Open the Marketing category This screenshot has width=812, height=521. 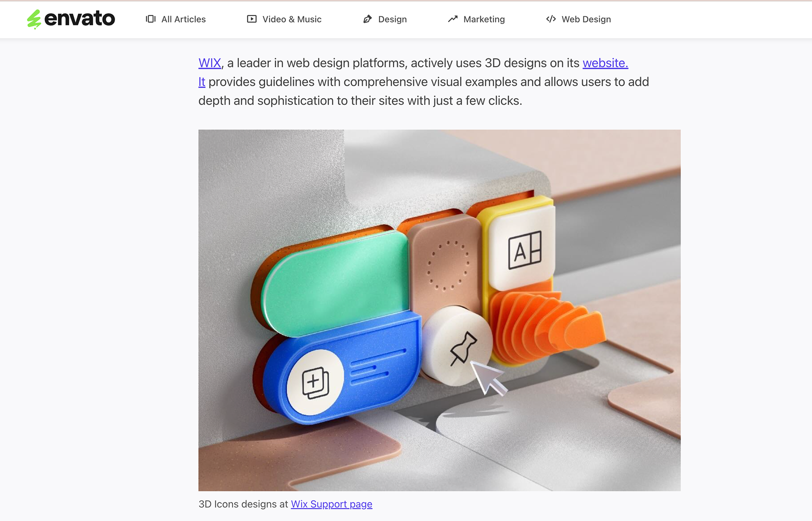point(476,19)
